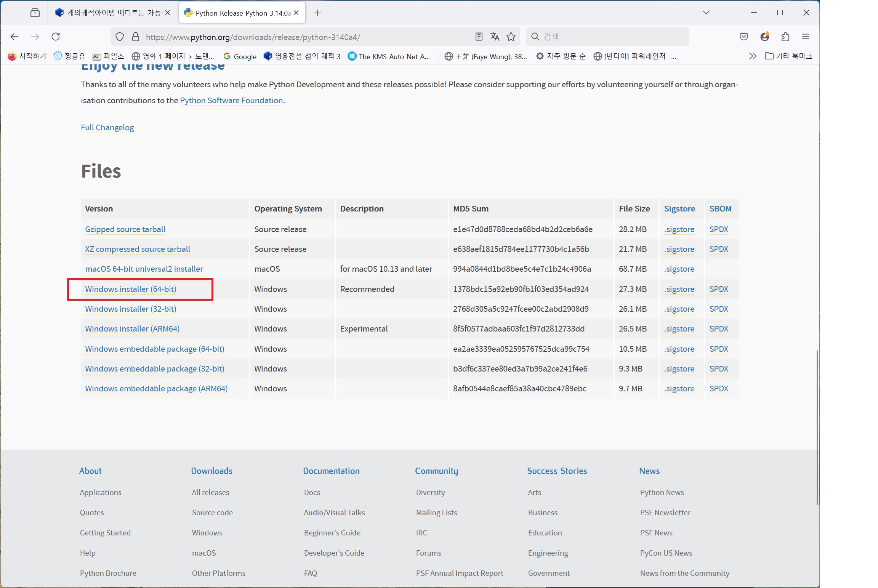Download Windows installer (64-bit)
This screenshot has height=588, width=878.
(130, 289)
